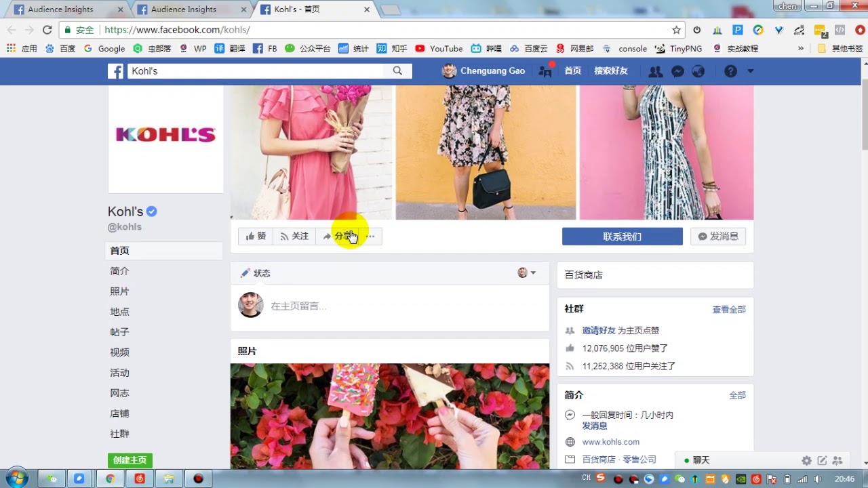Open Chrome from the Windows taskbar
Image resolution: width=868 pixels, height=488 pixels.
pos(110,479)
